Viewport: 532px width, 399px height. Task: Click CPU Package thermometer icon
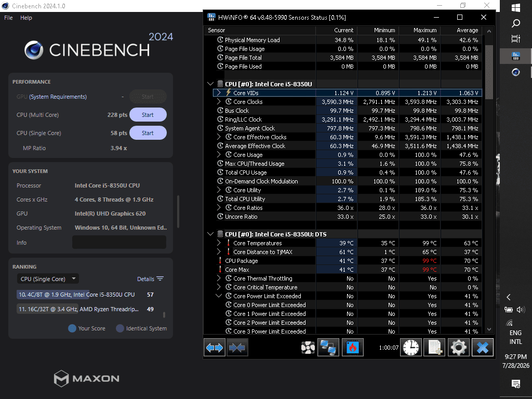pos(220,261)
